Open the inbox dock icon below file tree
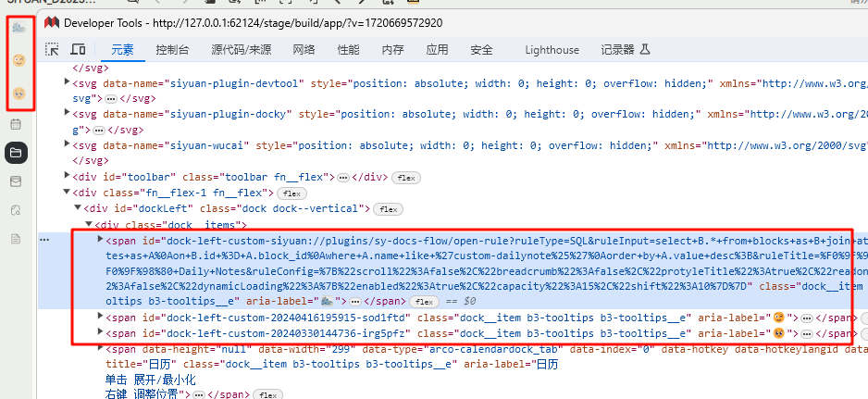Screen dimensions: 868x399 [16, 181]
